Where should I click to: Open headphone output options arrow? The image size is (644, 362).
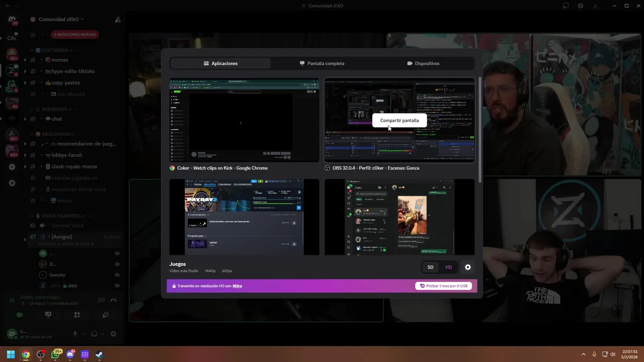(x=102, y=334)
